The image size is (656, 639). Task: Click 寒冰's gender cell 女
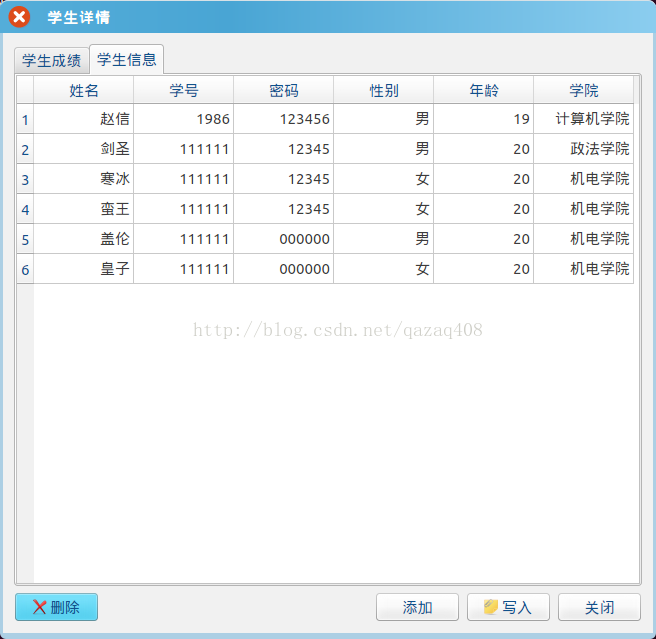point(383,179)
